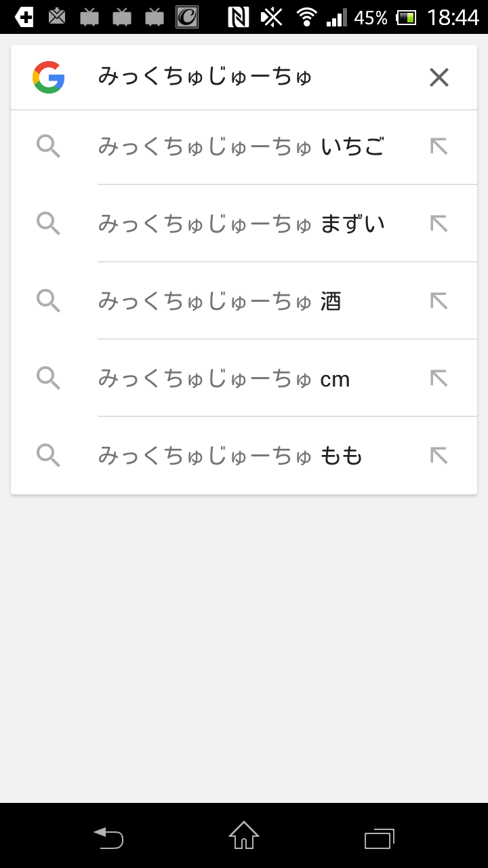Tap magnifier icon beside いちご suggestion
Screen dimensions: 488x868
coord(48,146)
